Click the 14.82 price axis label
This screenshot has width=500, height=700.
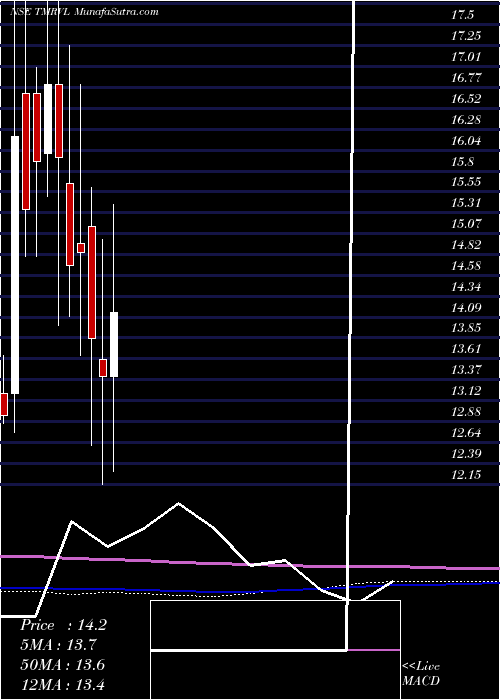466,245
